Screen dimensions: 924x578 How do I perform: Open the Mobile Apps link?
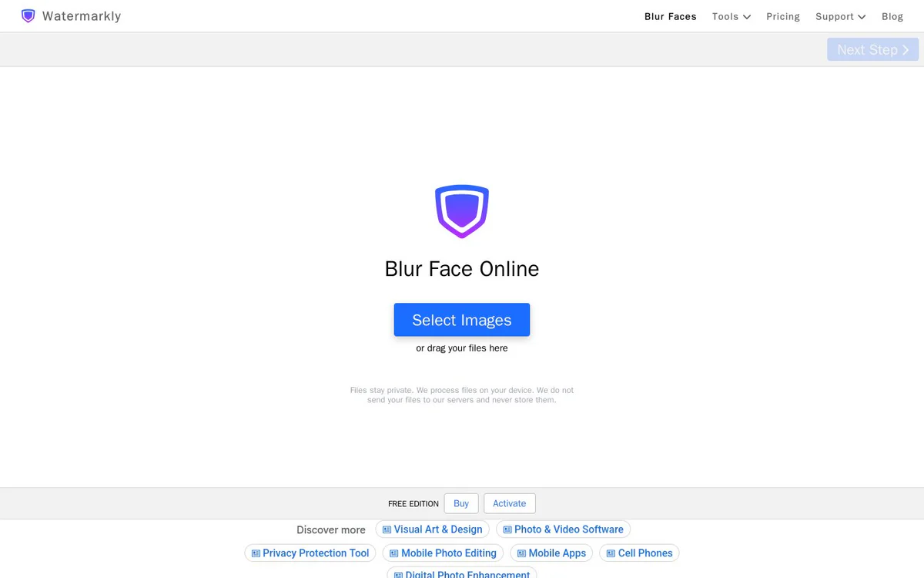point(551,553)
